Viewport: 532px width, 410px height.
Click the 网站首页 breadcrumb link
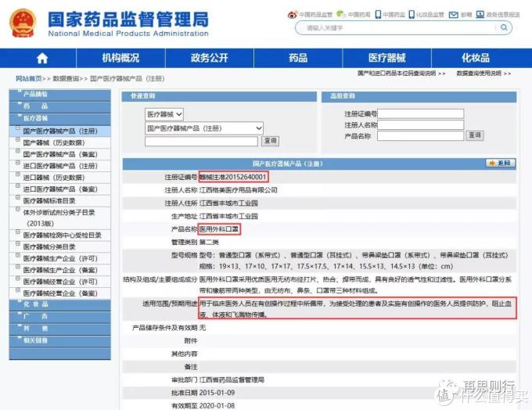tap(29, 78)
